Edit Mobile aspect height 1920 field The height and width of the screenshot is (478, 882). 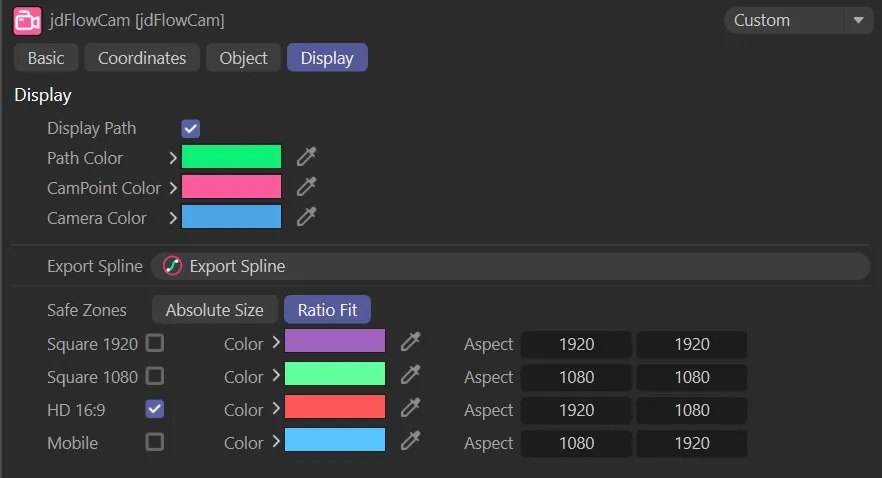pos(692,444)
